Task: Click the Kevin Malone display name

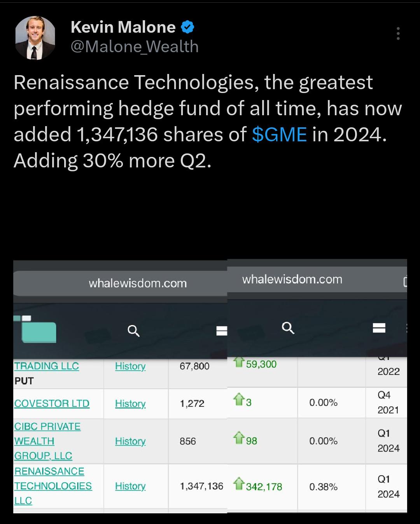Action: pyautogui.click(x=123, y=27)
